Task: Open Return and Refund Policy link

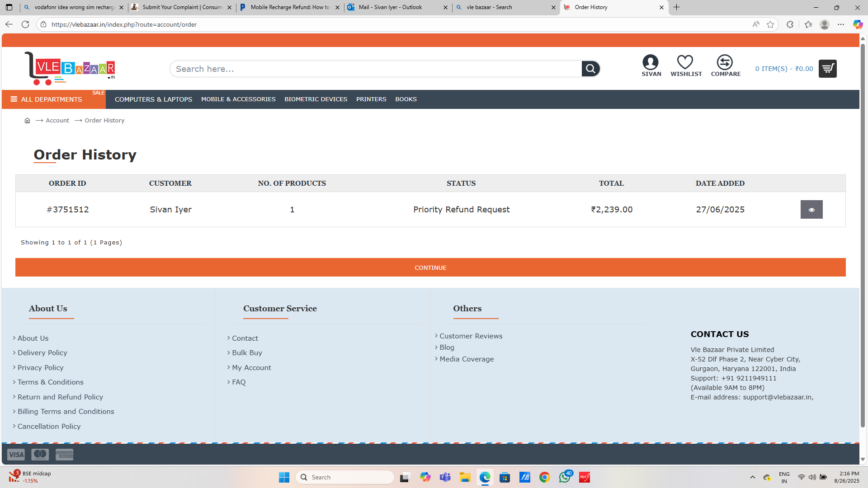Action: pos(60,397)
